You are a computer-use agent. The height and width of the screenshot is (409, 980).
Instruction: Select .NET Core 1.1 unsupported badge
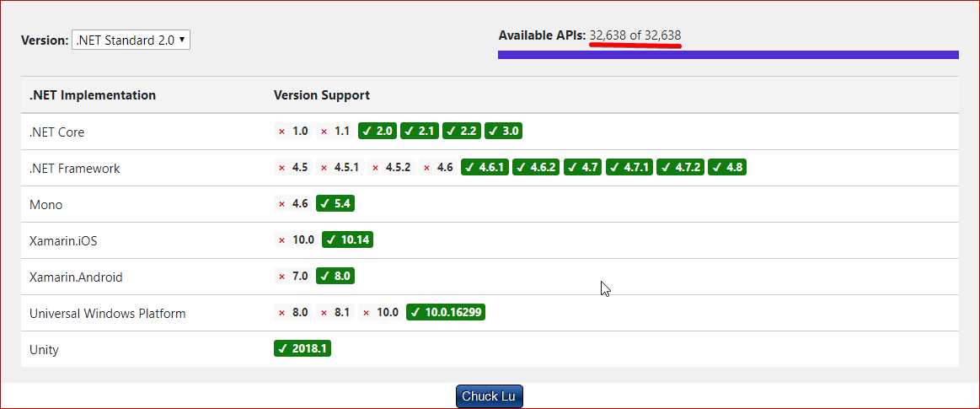click(x=335, y=132)
